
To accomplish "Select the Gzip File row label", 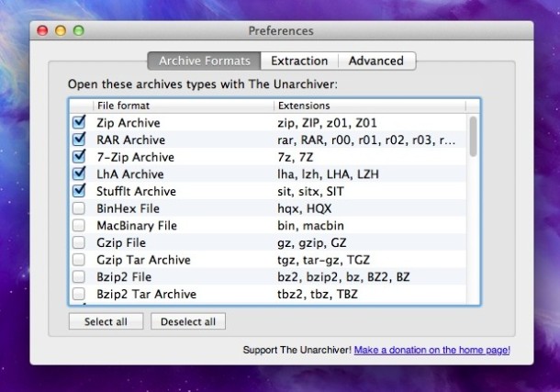I will pyautogui.click(x=121, y=242).
